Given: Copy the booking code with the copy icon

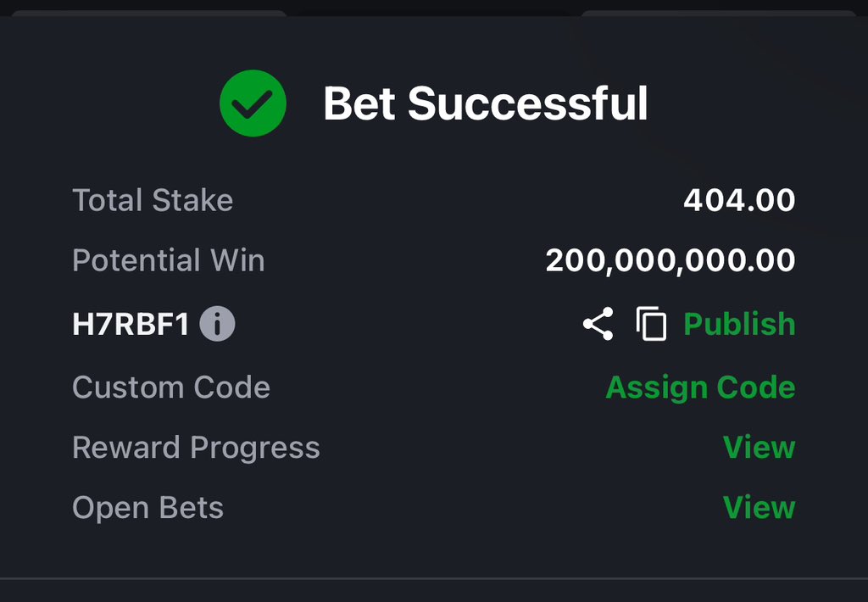Looking at the screenshot, I should pyautogui.click(x=652, y=323).
